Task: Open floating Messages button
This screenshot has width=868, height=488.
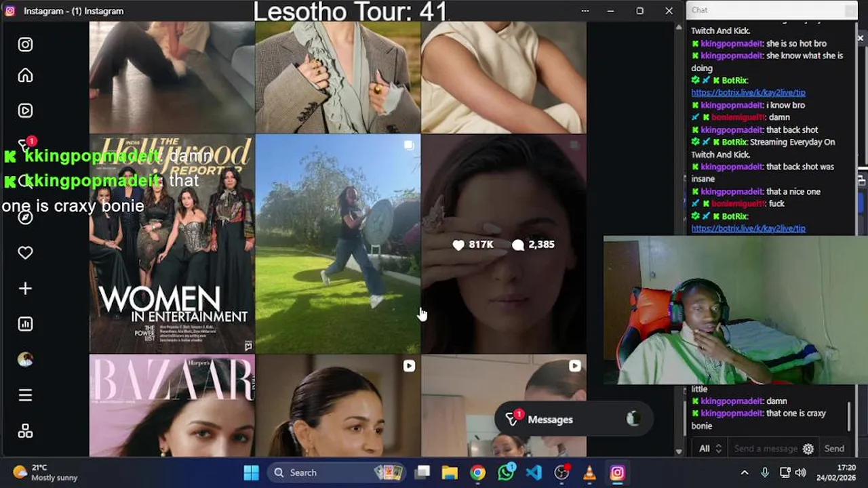Action: click(574, 420)
